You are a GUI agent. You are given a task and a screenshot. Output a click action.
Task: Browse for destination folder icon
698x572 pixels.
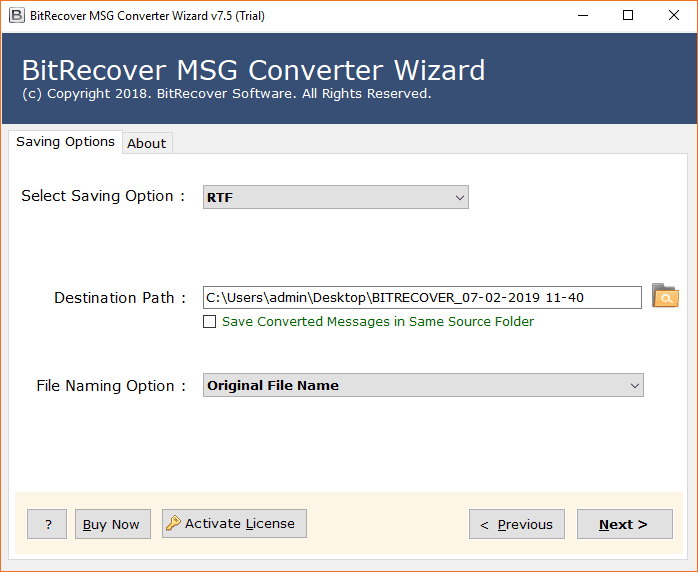[x=665, y=296]
